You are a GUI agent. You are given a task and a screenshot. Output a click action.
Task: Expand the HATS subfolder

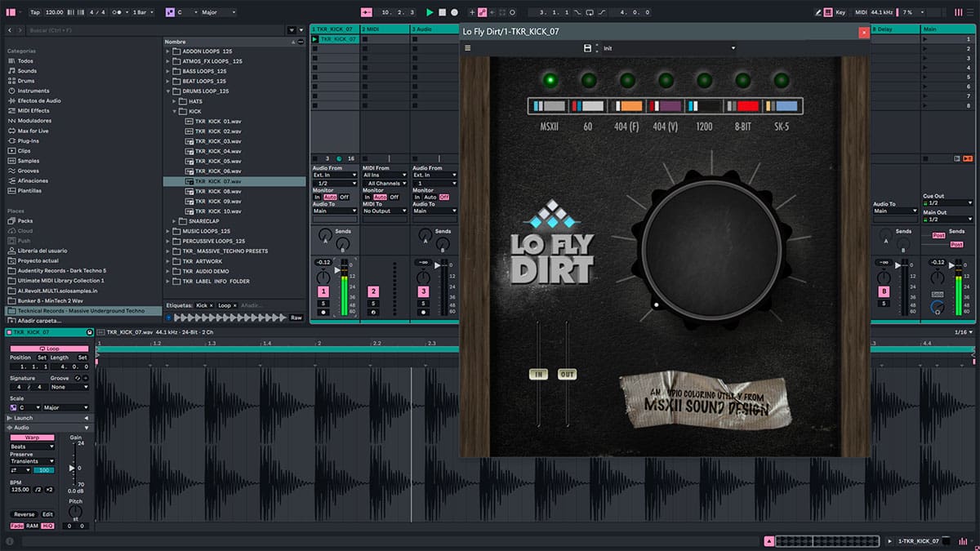[x=175, y=101]
